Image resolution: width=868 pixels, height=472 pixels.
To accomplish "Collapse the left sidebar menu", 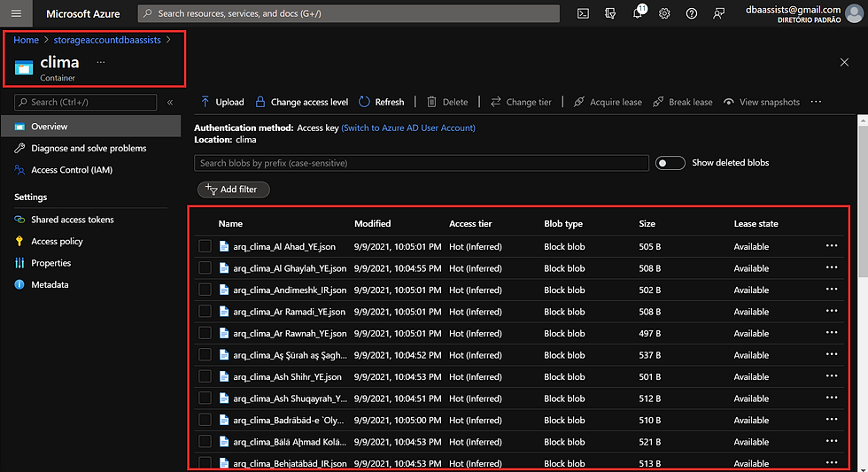I will 170,103.
